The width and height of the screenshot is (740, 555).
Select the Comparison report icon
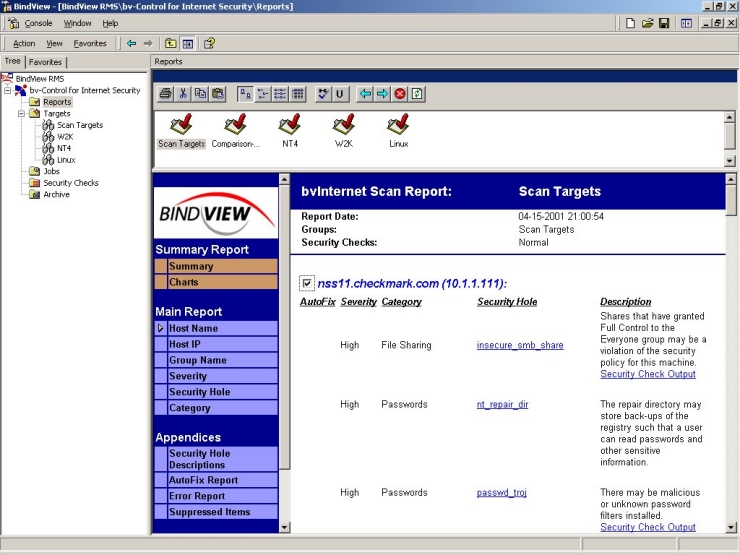tap(235, 131)
